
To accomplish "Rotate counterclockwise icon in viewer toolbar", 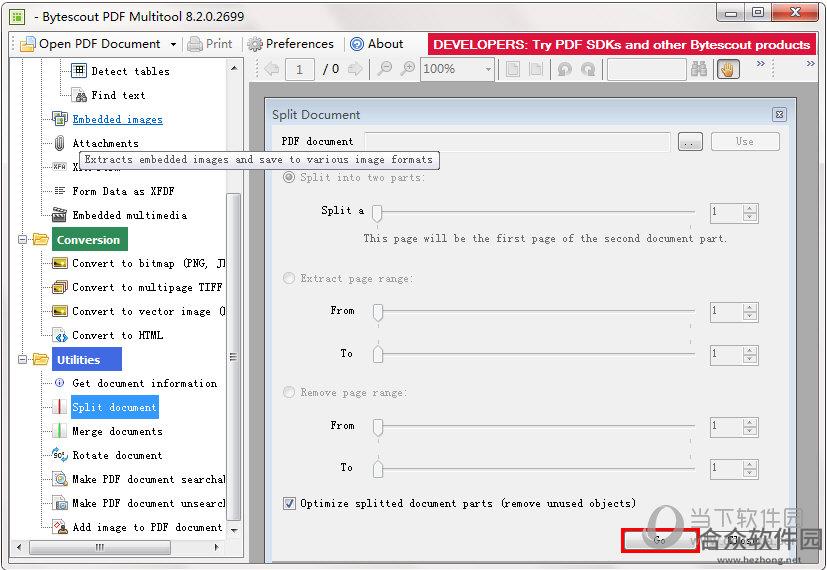I will (x=564, y=69).
